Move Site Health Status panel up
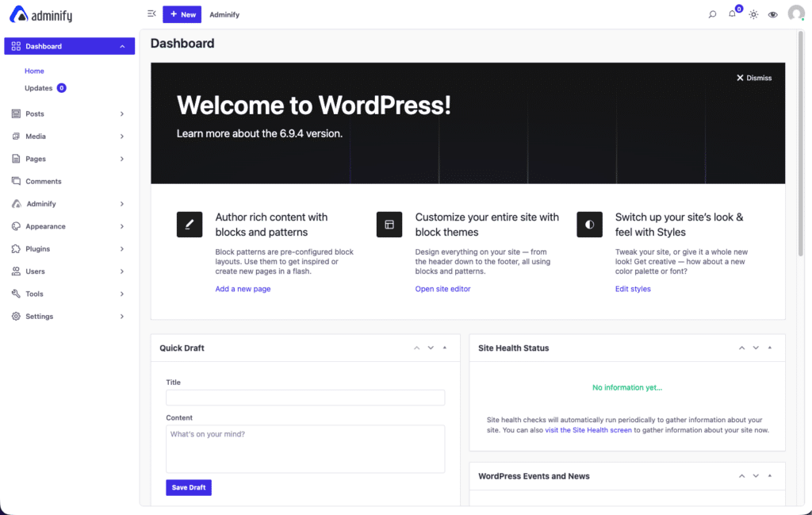 pyautogui.click(x=742, y=348)
